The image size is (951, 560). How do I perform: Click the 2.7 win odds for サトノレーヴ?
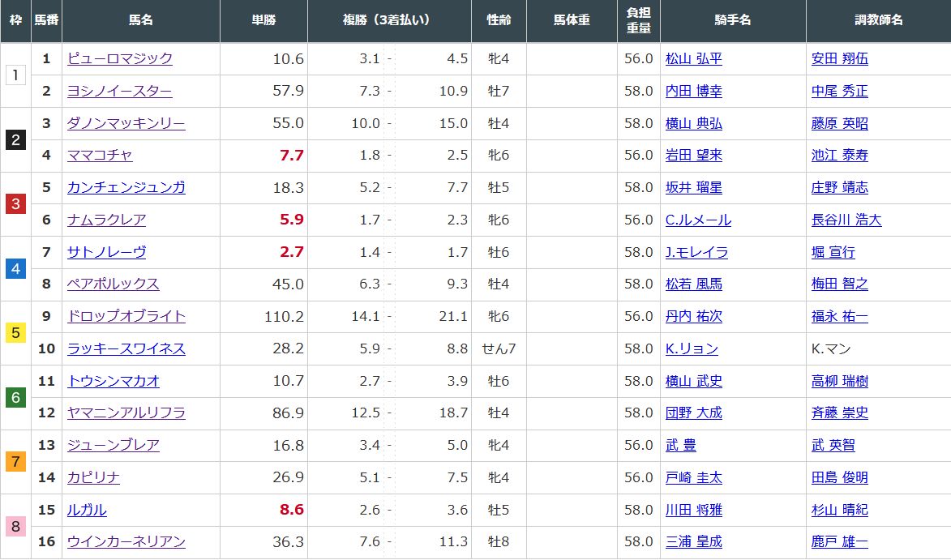[x=291, y=252]
